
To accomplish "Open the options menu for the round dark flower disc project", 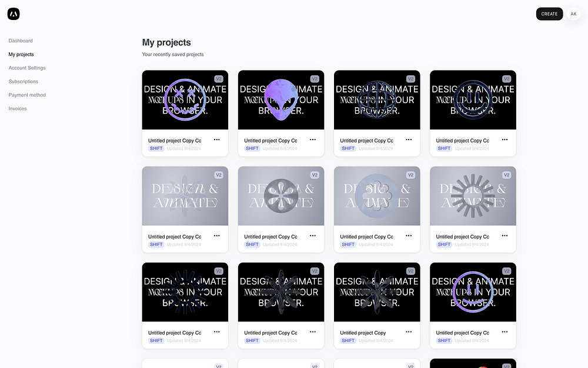I will click(313, 236).
